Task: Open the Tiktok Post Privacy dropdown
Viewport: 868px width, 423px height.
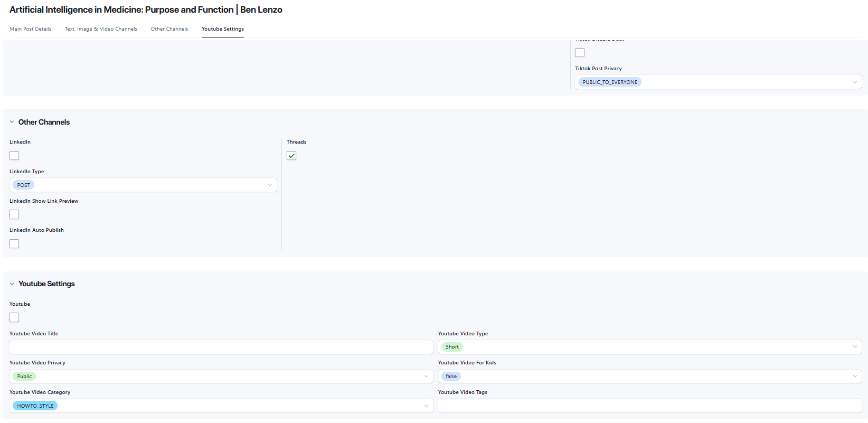Action: pos(718,82)
